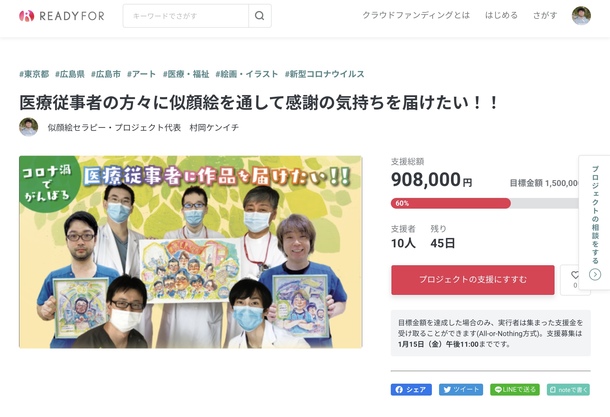Image resolution: width=610 pixels, height=417 pixels.
Task: Click the project owner's small avatar
Action: point(29,127)
